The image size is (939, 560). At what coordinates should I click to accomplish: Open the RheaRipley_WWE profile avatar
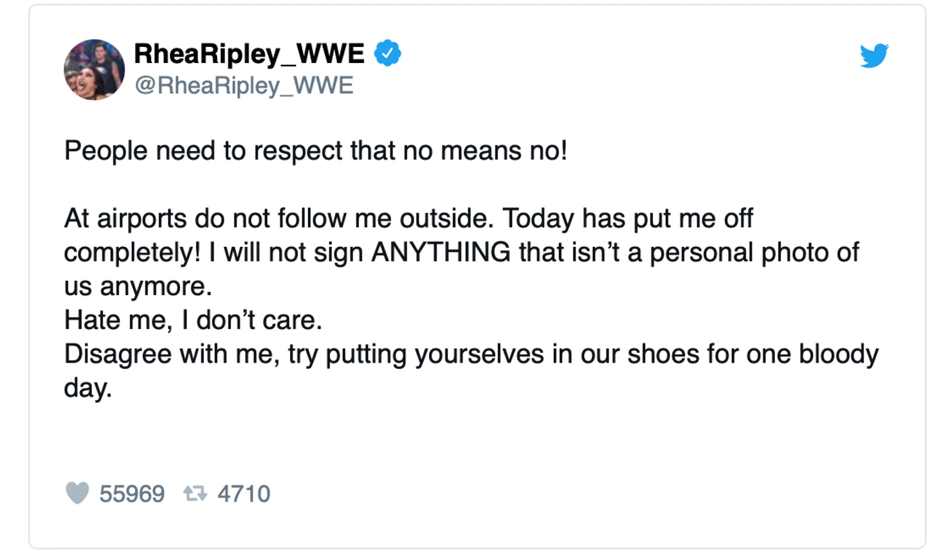point(95,69)
